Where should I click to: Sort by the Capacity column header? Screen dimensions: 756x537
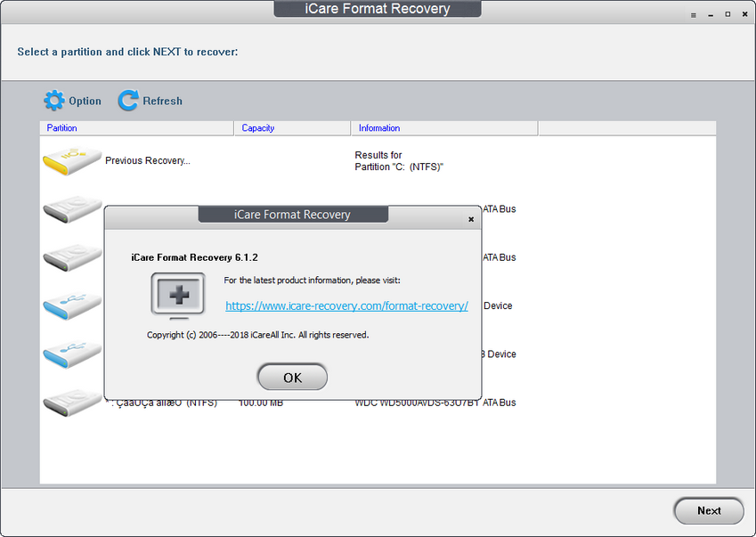[292, 127]
